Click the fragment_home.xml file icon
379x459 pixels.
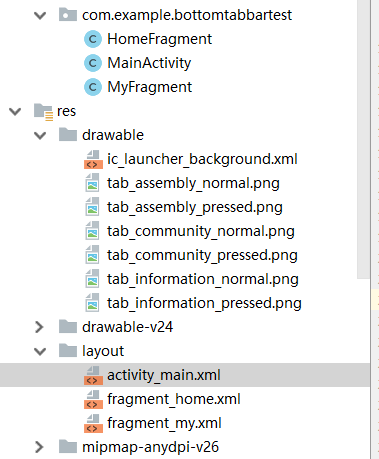point(93,400)
